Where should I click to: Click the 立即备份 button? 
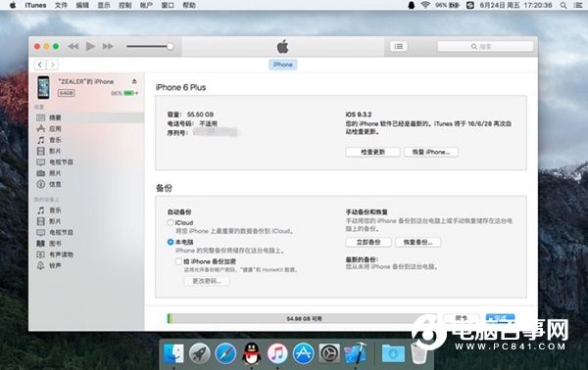coord(368,243)
